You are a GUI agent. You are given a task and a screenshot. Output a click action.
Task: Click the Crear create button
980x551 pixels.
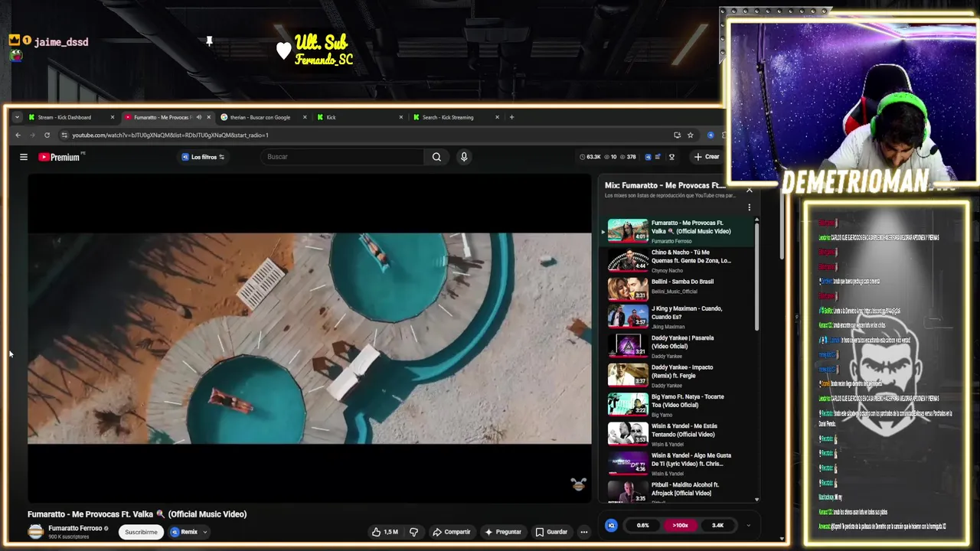(x=706, y=157)
